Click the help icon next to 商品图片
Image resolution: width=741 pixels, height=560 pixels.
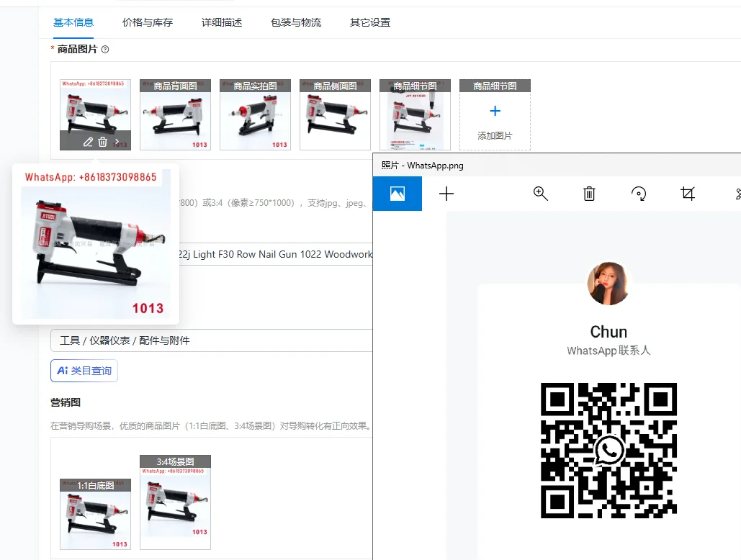[x=105, y=50]
